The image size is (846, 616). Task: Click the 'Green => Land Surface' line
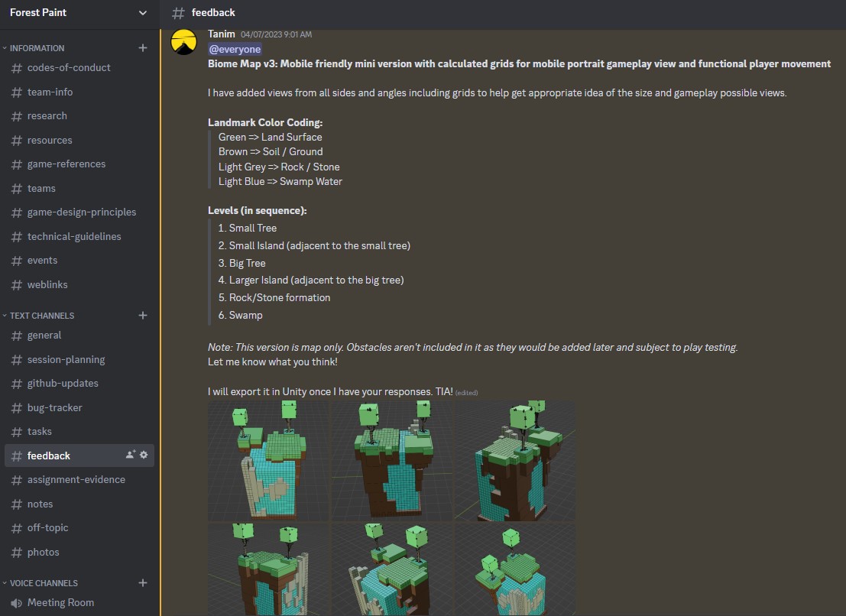point(271,137)
